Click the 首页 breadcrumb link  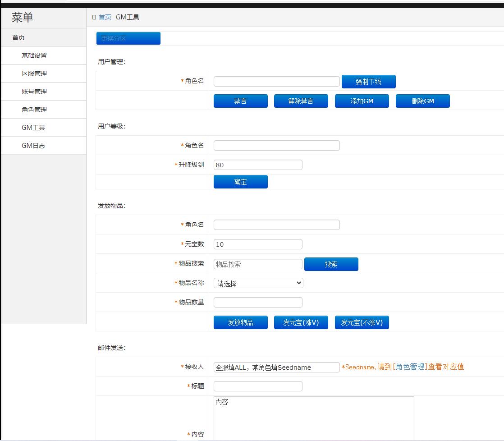coord(105,17)
